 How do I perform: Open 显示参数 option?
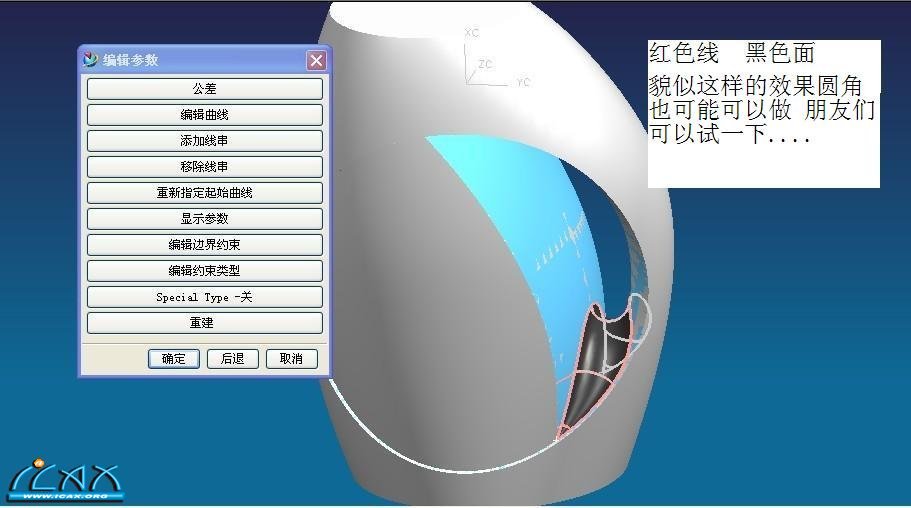coord(205,219)
